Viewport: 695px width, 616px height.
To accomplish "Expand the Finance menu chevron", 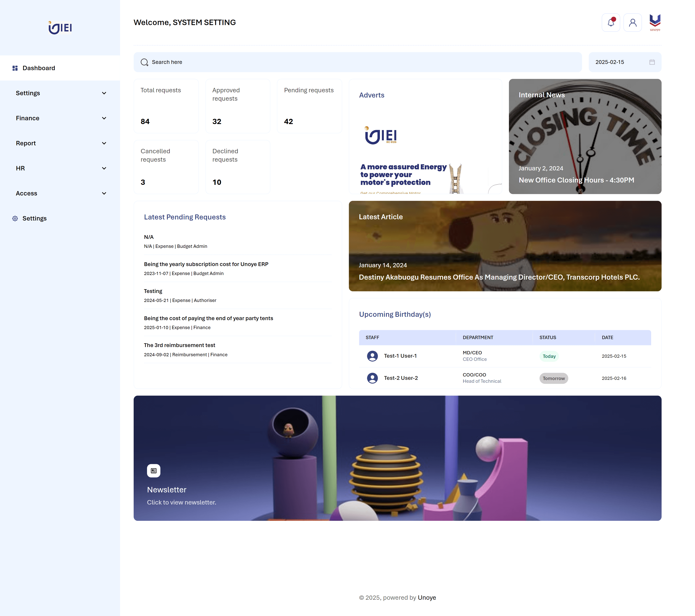I will point(104,118).
